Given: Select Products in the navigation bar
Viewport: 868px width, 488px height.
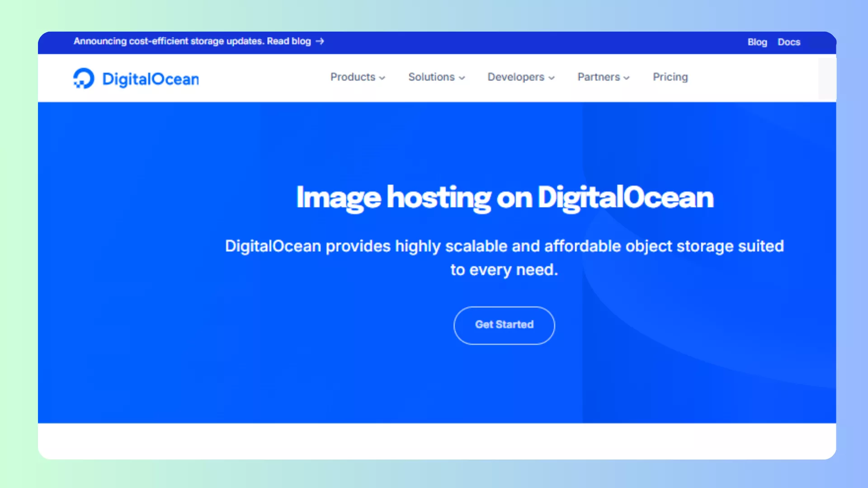Looking at the screenshot, I should [353, 77].
